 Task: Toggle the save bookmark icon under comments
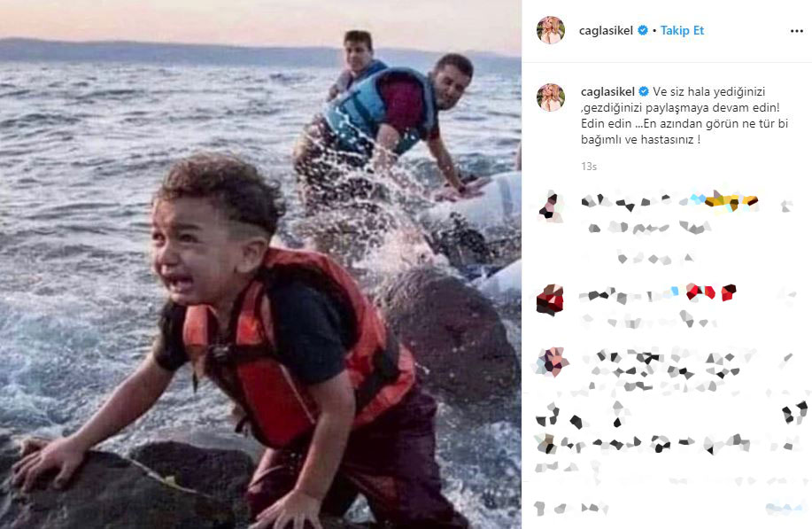coord(795,412)
